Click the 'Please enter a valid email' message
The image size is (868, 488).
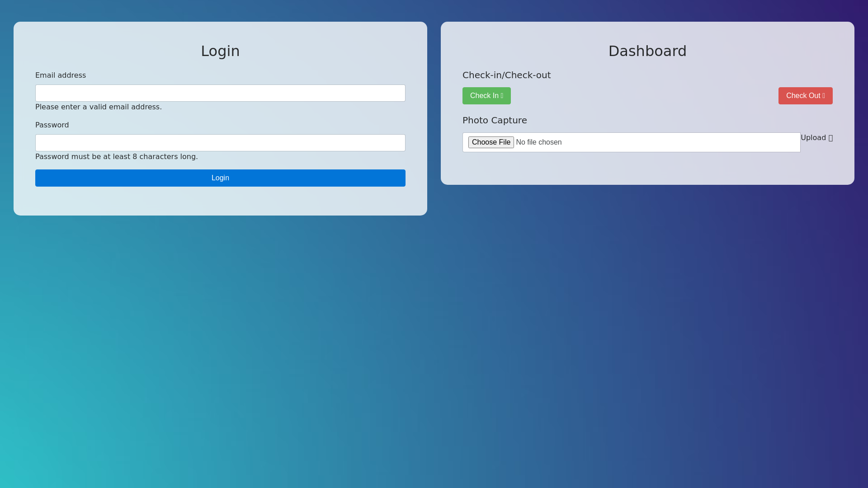tap(99, 107)
